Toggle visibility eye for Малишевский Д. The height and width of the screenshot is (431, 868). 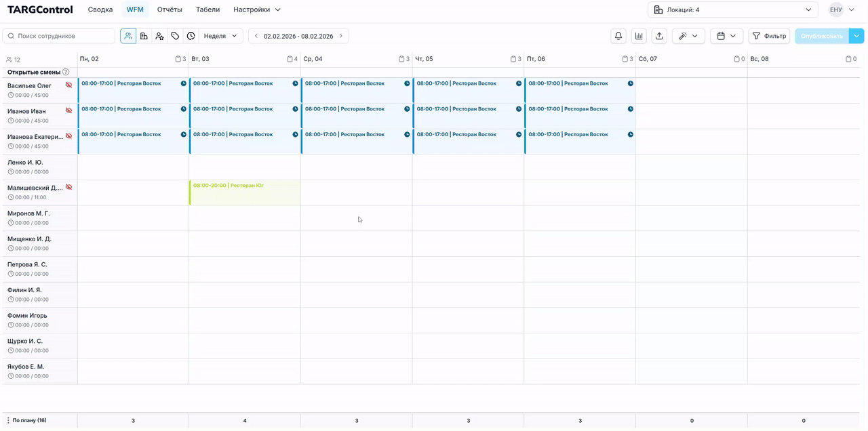(x=68, y=188)
